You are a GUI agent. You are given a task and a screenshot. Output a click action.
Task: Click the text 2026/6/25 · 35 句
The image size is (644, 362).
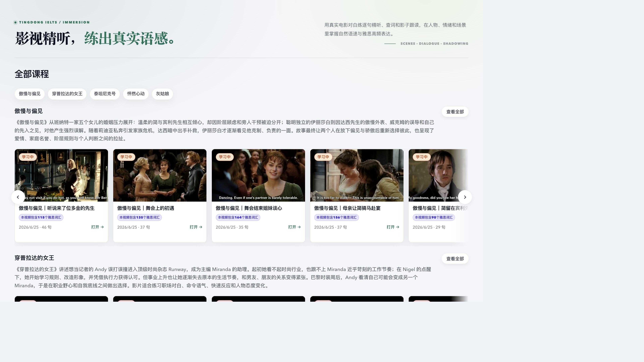(x=232, y=227)
